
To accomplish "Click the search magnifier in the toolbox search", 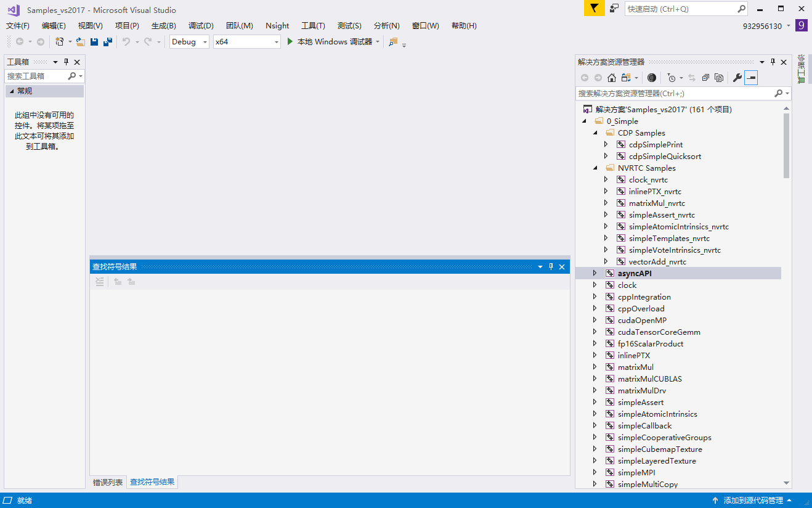I will point(72,76).
